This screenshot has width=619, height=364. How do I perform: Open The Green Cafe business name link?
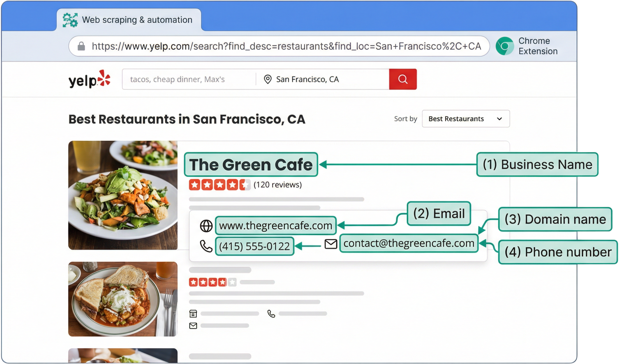coord(251,164)
